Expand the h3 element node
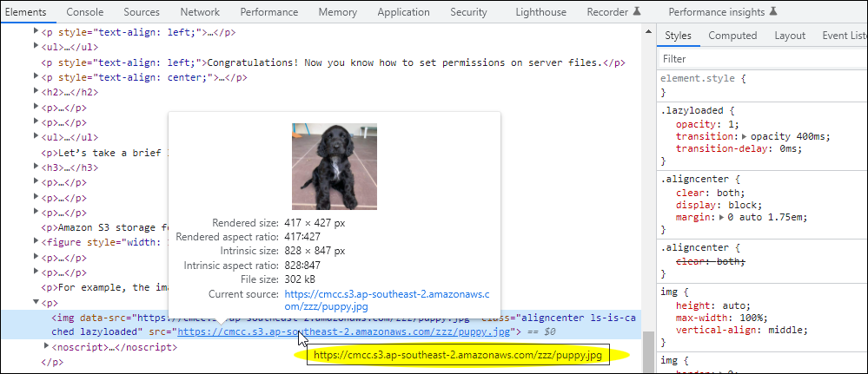The image size is (868, 374). (36, 167)
